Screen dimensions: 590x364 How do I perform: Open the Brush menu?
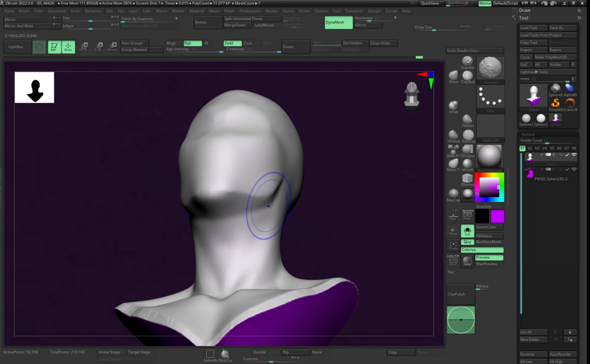point(24,11)
